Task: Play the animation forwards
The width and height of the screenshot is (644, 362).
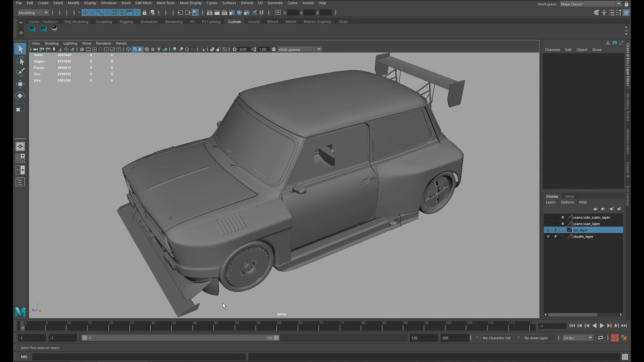Action: click(x=602, y=326)
